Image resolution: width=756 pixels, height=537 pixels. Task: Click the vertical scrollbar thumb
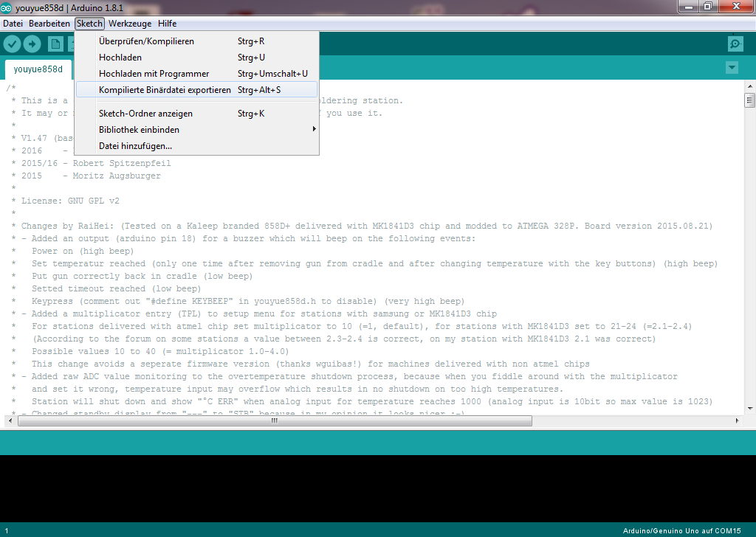[x=749, y=100]
